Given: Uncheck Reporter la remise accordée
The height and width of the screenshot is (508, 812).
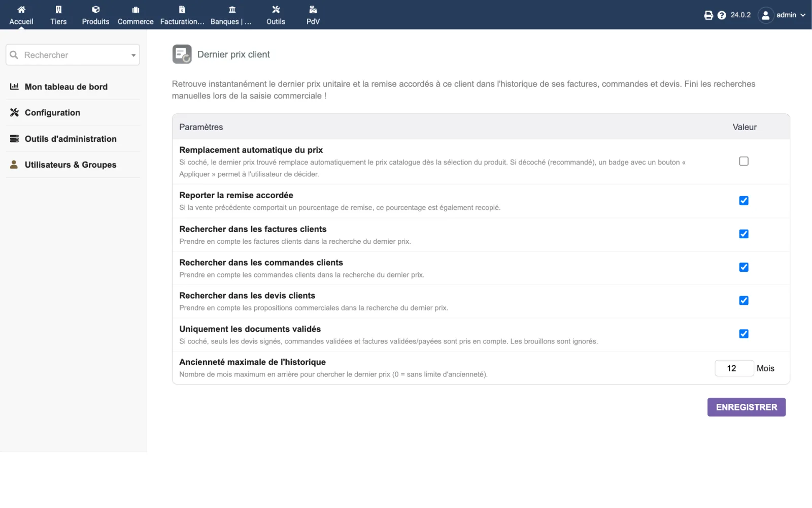Looking at the screenshot, I should pos(743,201).
